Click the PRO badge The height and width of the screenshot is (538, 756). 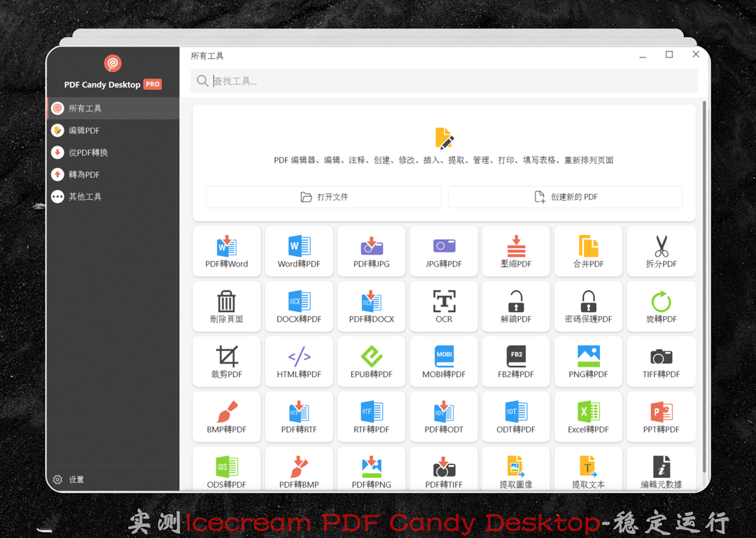coord(153,85)
